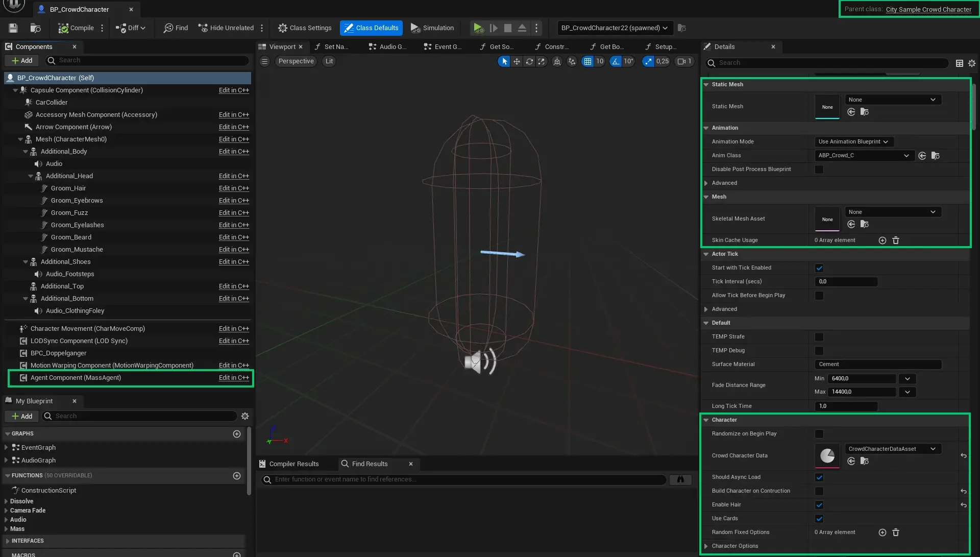
Task: Select the Rotate gizmo icon
Action: tap(529, 61)
